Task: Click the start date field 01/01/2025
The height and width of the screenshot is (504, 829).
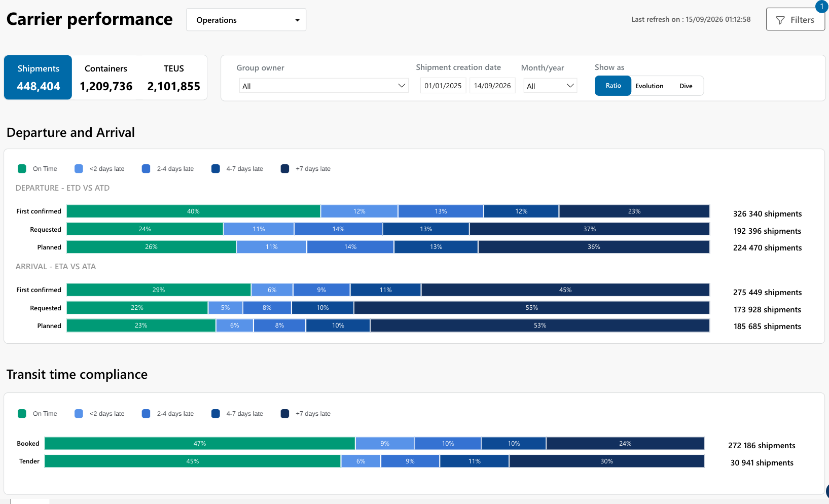Action: tap(443, 86)
